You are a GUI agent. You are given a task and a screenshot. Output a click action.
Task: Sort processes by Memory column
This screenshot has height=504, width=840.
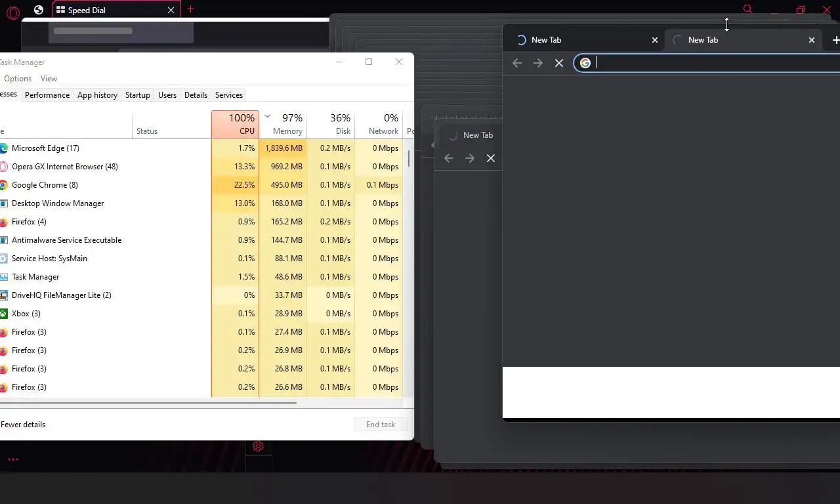point(283,124)
